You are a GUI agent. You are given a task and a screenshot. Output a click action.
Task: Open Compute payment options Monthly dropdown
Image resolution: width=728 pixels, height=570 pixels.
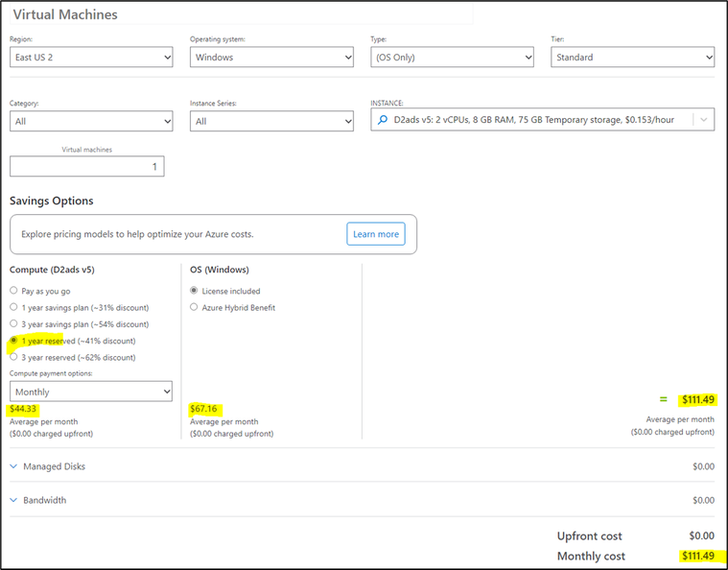[91, 392]
